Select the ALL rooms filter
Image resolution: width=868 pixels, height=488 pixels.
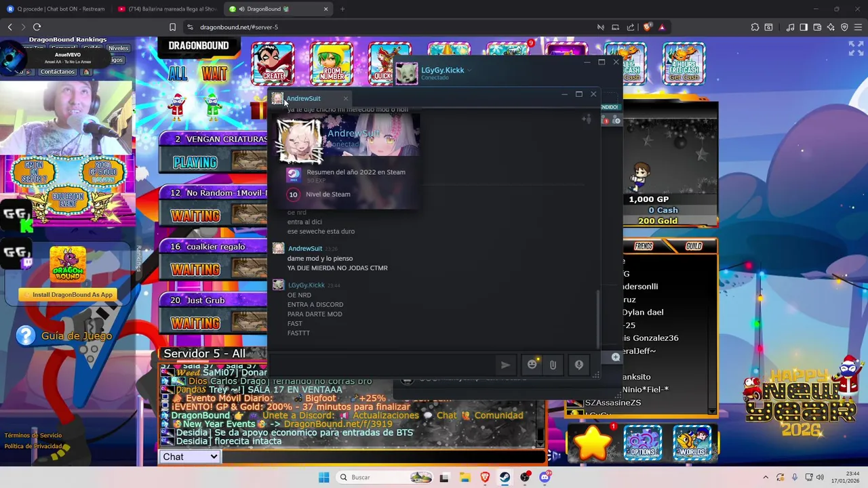coord(178,73)
